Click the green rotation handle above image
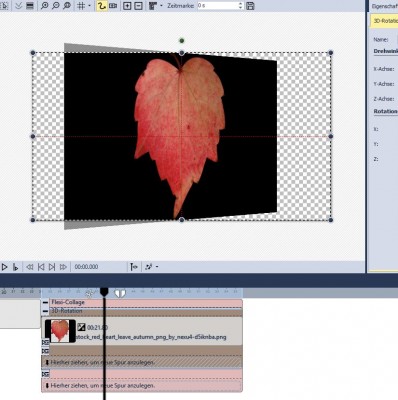The image size is (398, 400). point(182,41)
